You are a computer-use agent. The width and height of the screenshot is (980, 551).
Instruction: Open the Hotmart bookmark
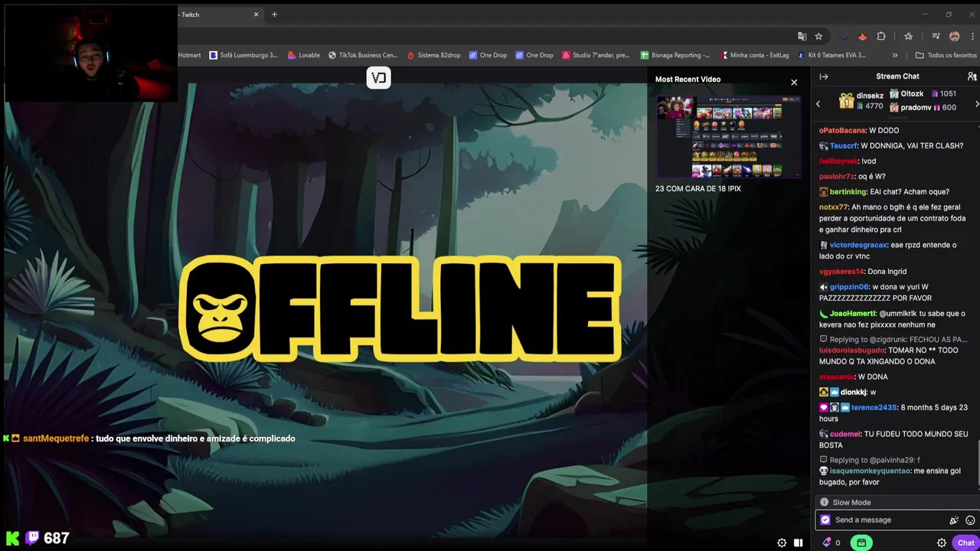189,55
